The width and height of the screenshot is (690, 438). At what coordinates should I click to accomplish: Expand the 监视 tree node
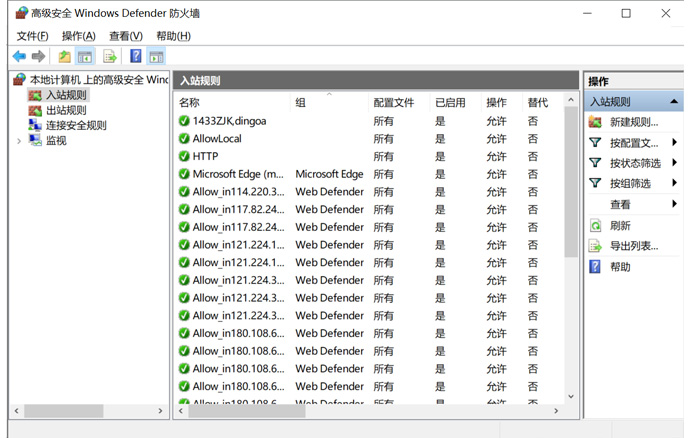coord(19,141)
